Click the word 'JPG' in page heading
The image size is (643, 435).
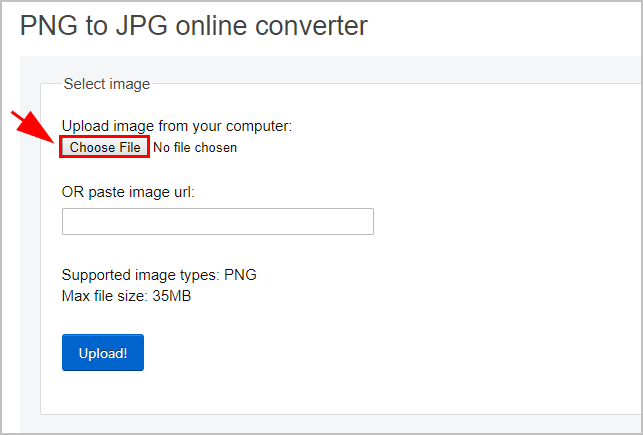coord(141,25)
